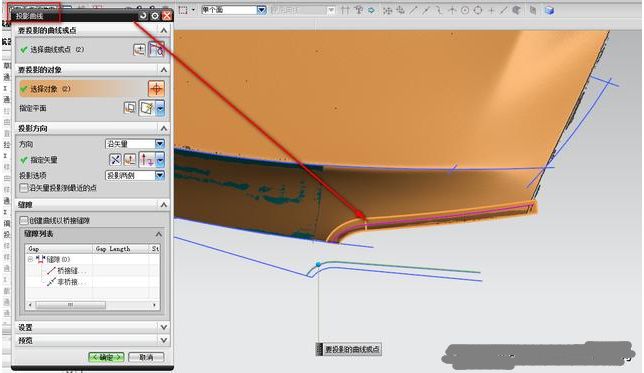Screen dimensions: 644x373
Task: Open the face rule dropdown showing 单个面
Action: tap(234, 10)
